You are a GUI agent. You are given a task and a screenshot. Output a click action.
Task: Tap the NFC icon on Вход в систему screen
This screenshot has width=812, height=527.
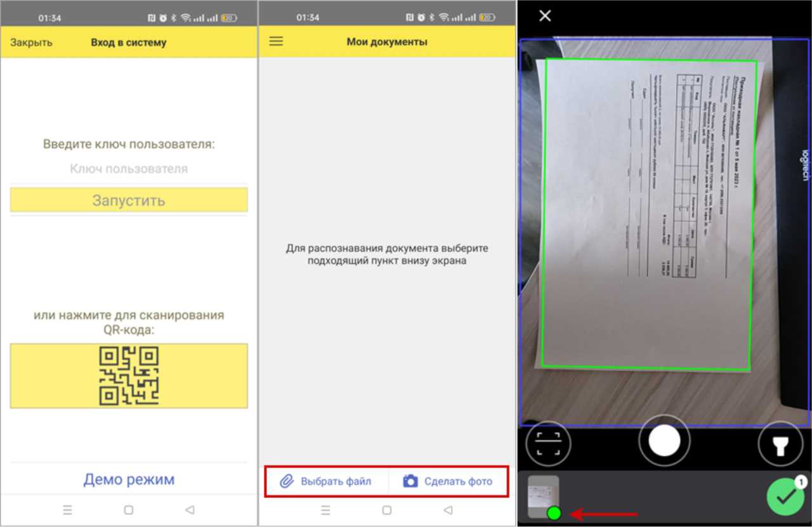[x=152, y=18]
